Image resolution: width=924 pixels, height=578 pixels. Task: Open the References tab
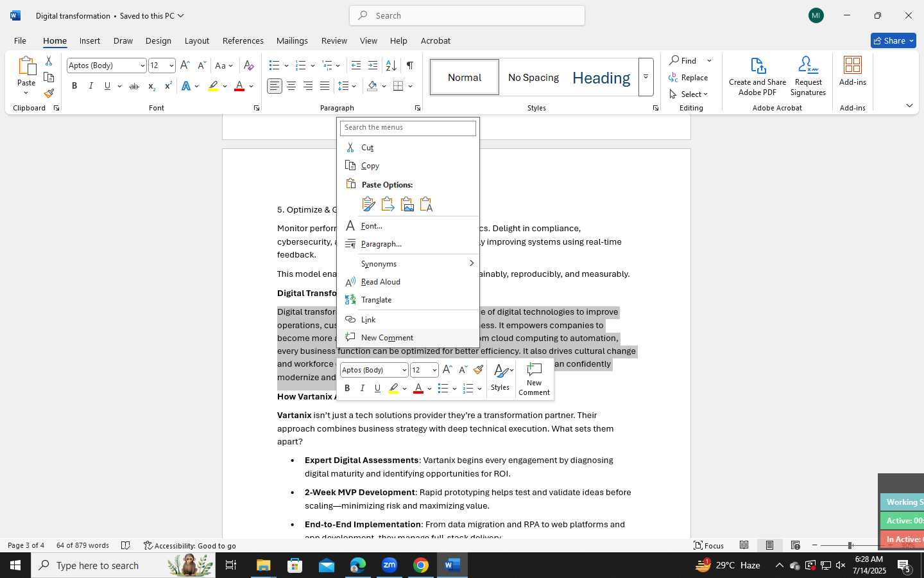[243, 40]
